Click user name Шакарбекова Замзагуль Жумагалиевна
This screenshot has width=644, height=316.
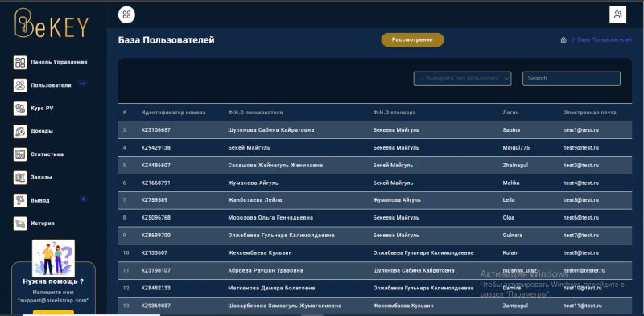284,306
